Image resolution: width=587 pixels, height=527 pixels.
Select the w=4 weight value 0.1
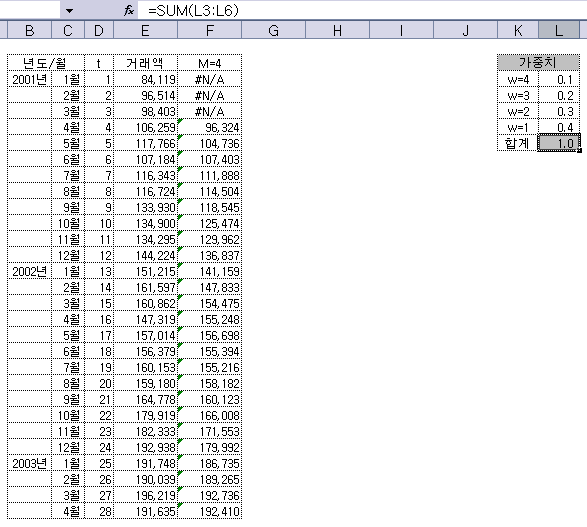pyautogui.click(x=559, y=79)
